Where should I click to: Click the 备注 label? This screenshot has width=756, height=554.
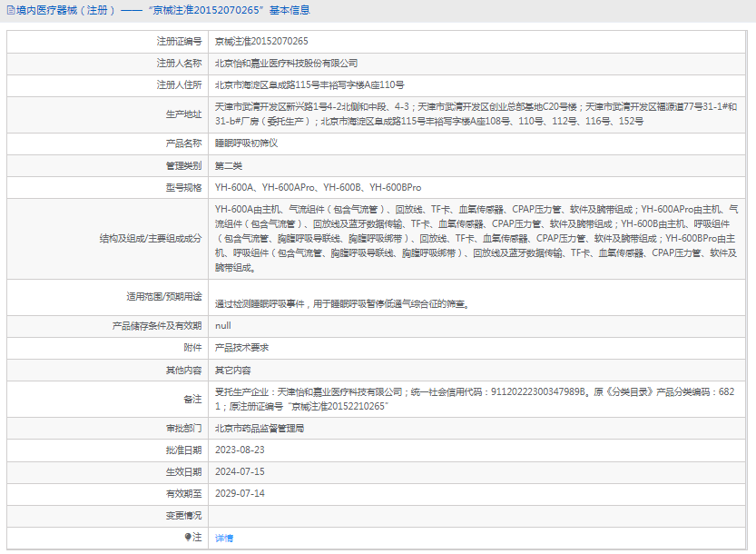pos(192,399)
